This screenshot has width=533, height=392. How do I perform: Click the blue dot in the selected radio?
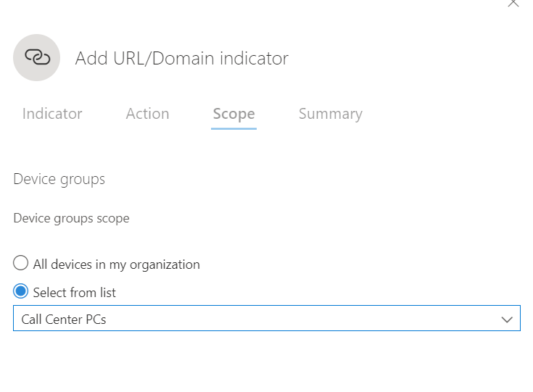click(x=21, y=292)
